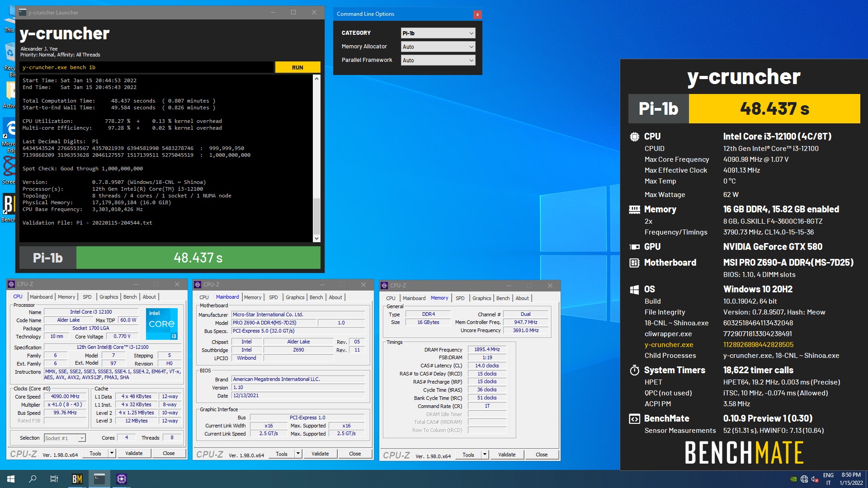Switch to CPU tab in Mainboard CPU-Z window
This screenshot has width=868, height=488.
204,297
